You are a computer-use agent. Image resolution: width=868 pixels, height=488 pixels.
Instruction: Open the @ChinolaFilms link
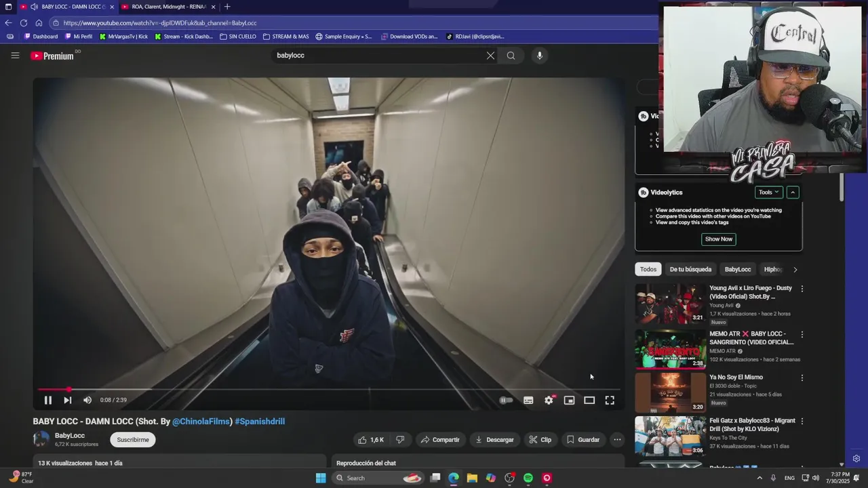[x=201, y=422]
